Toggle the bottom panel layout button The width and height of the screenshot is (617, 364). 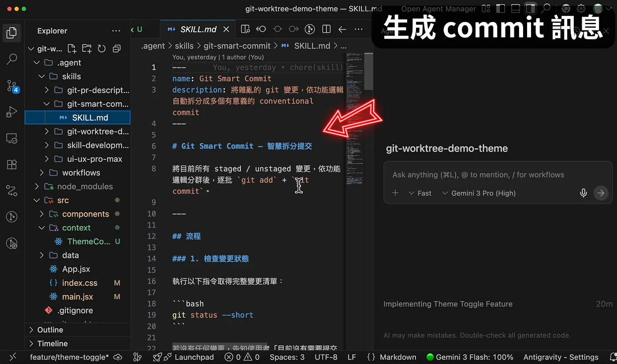[x=515, y=8]
